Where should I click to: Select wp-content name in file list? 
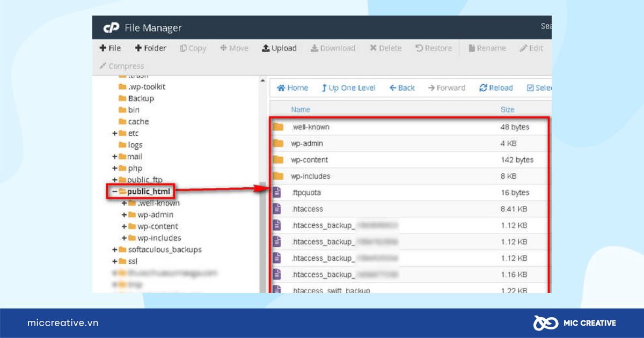[x=309, y=160]
